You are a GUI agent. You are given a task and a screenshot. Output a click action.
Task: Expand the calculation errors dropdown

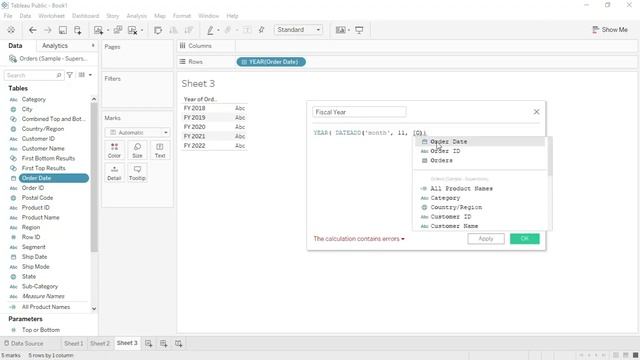[x=403, y=239]
